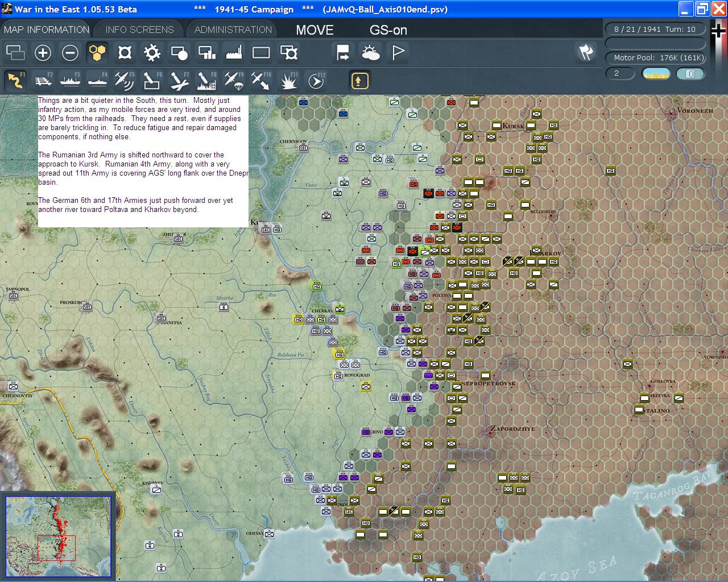Click the GS-on status label
The image size is (728, 582).
388,30
